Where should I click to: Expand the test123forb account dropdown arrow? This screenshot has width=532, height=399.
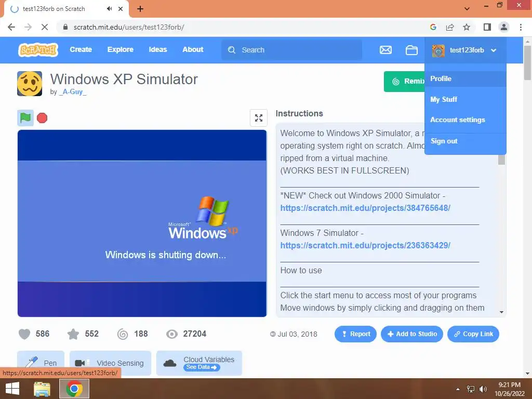click(x=494, y=50)
